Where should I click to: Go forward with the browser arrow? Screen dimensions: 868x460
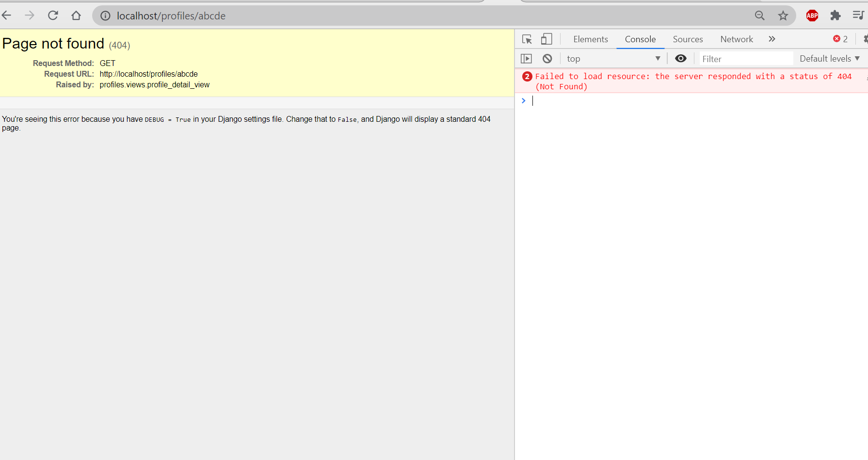[x=30, y=16]
